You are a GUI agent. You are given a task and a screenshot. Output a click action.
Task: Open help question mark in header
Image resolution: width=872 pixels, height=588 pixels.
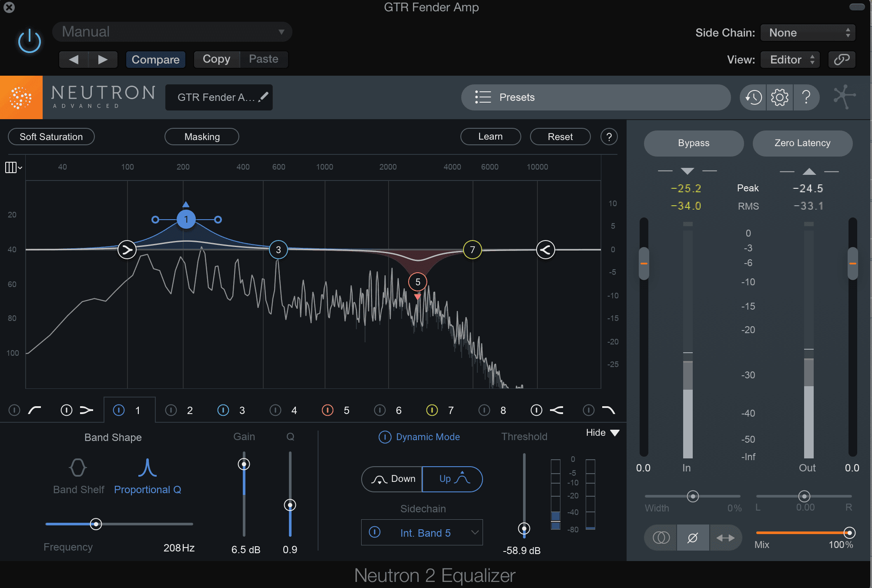click(x=806, y=97)
